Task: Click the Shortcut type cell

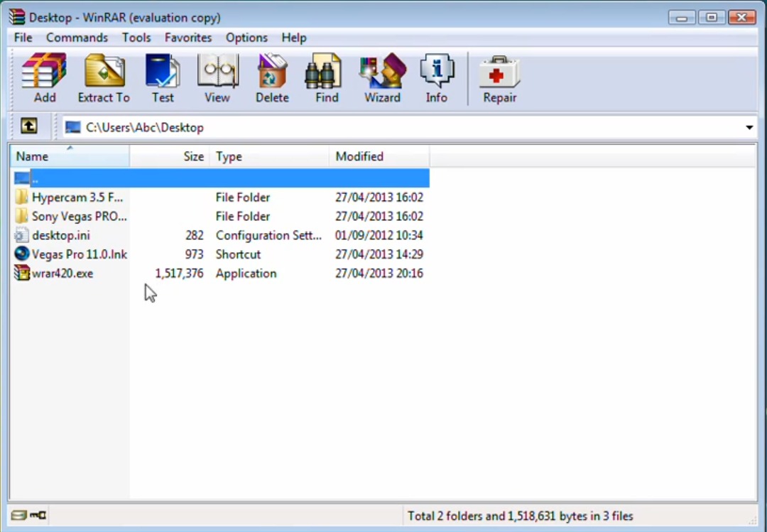Action: 238,254
